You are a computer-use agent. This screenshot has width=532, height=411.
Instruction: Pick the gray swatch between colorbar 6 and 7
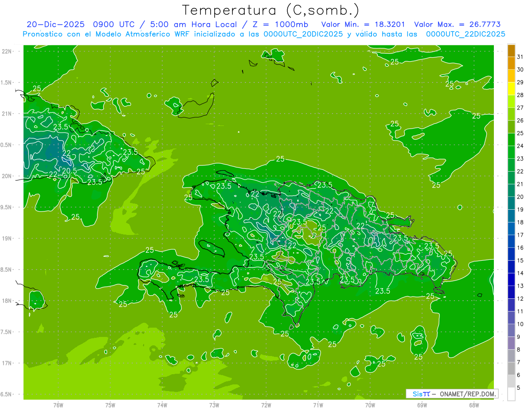pyautogui.click(x=511, y=369)
